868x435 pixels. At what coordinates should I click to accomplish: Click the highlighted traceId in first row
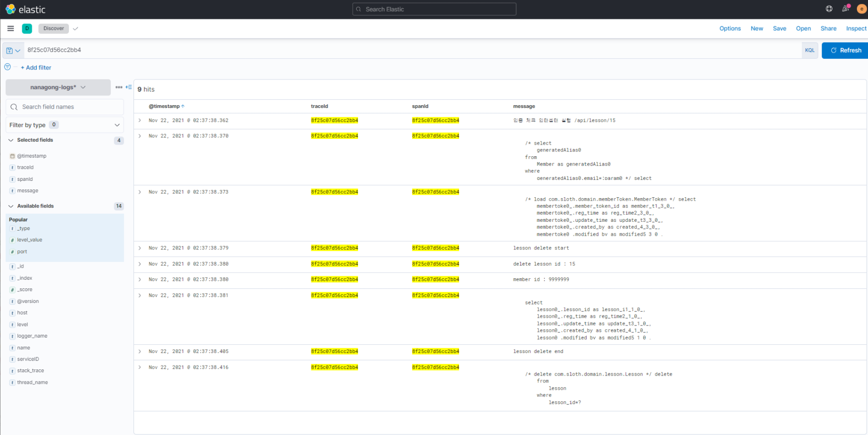click(334, 120)
